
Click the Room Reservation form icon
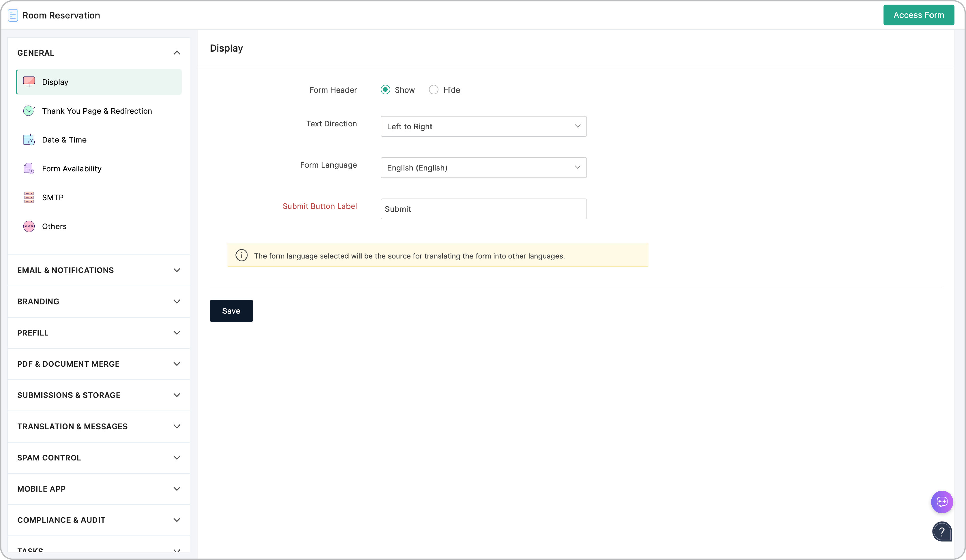(x=13, y=15)
